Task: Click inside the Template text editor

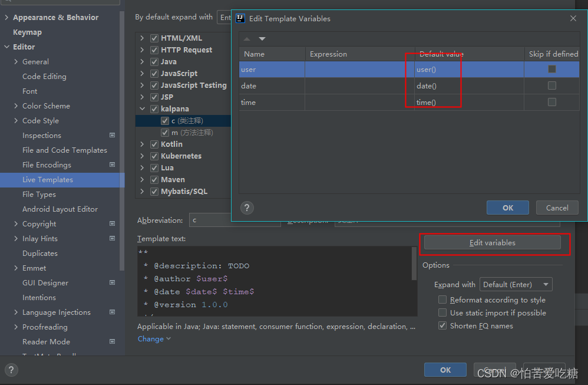Action: click(275, 281)
